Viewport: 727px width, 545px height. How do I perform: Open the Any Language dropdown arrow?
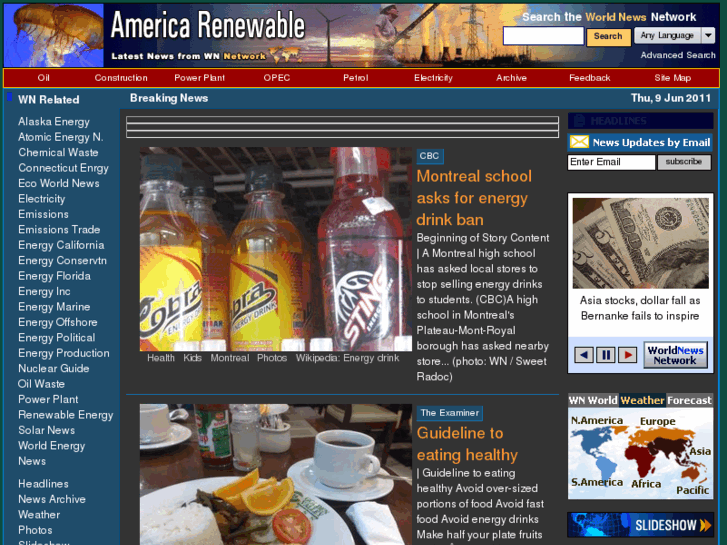708,35
